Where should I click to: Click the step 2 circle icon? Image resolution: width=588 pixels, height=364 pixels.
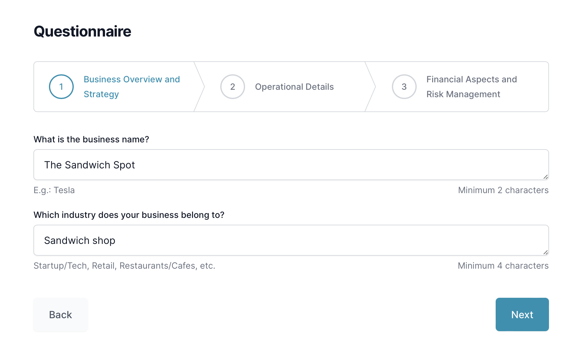pos(233,87)
